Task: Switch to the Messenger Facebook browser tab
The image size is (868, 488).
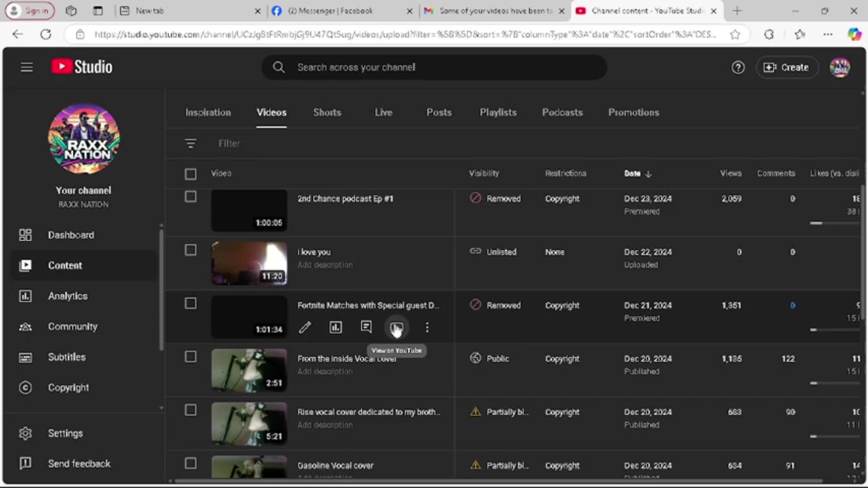Action: point(342,11)
